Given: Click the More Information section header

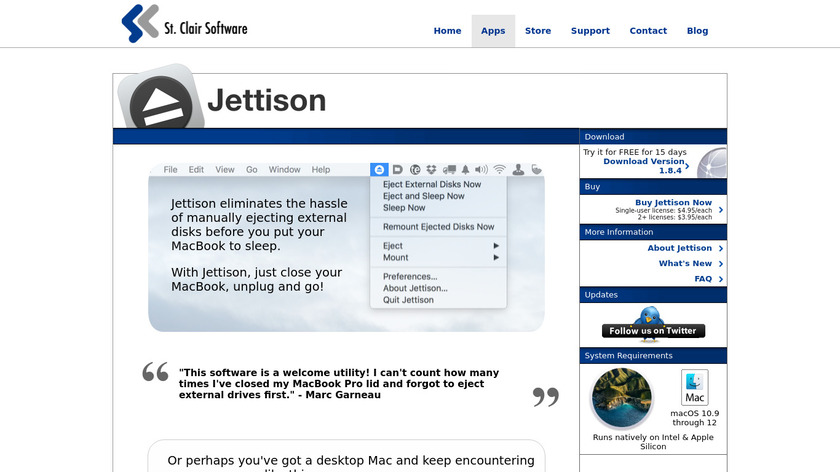Looking at the screenshot, I should (653, 232).
